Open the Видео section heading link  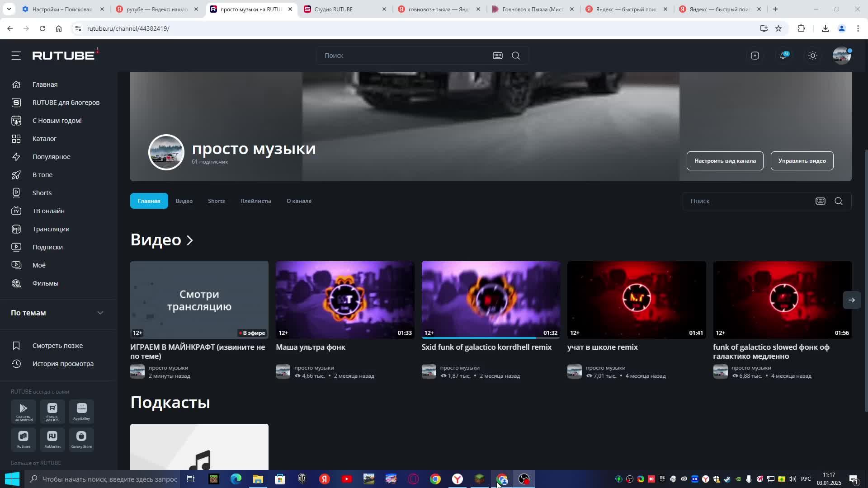point(161,239)
